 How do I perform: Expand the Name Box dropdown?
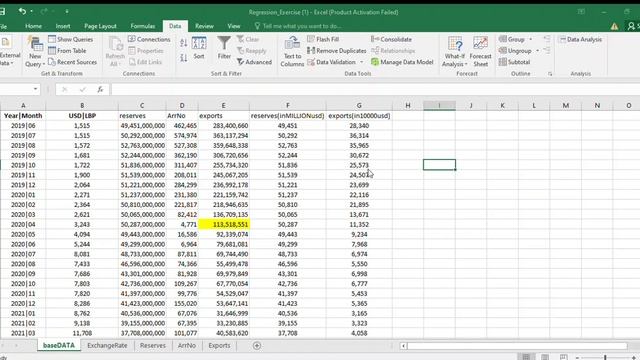[36, 89]
